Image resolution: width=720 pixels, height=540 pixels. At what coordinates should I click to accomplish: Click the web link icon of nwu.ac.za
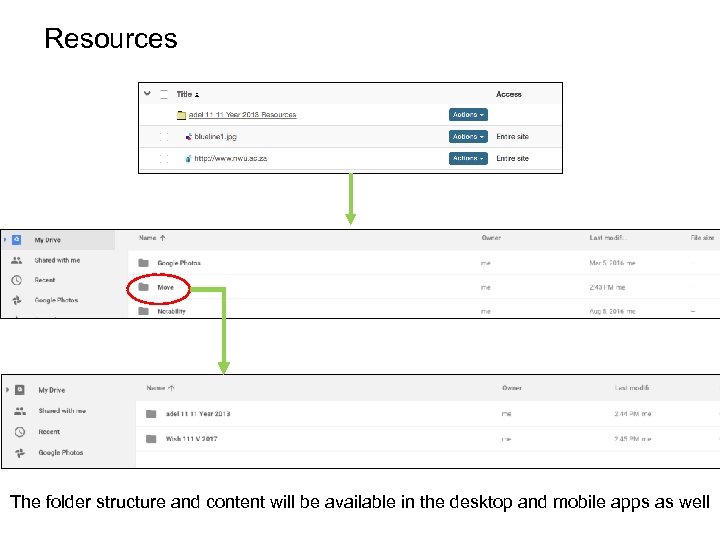point(188,158)
